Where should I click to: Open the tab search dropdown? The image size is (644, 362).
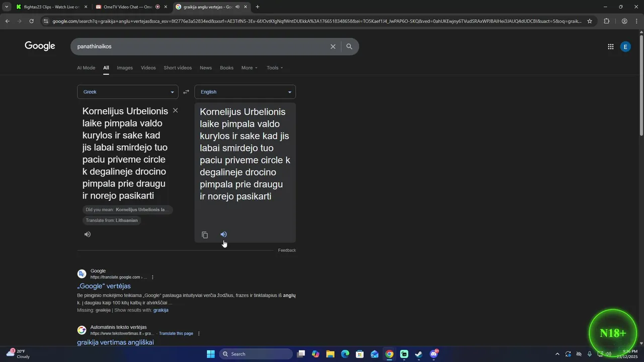point(7,7)
